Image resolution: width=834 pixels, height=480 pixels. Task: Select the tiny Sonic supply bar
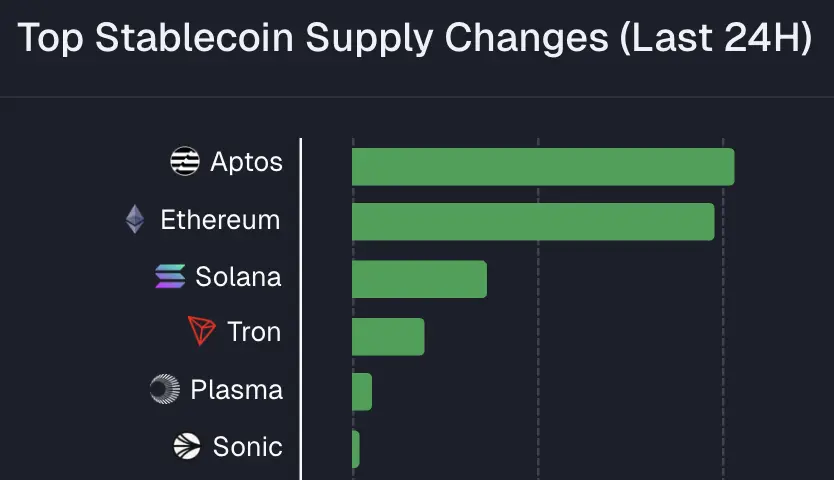point(356,449)
